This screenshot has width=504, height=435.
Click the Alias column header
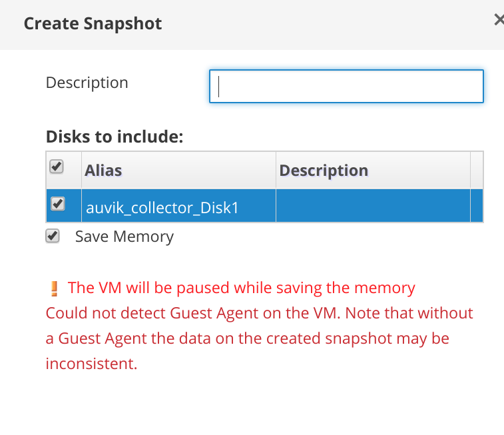(x=103, y=171)
